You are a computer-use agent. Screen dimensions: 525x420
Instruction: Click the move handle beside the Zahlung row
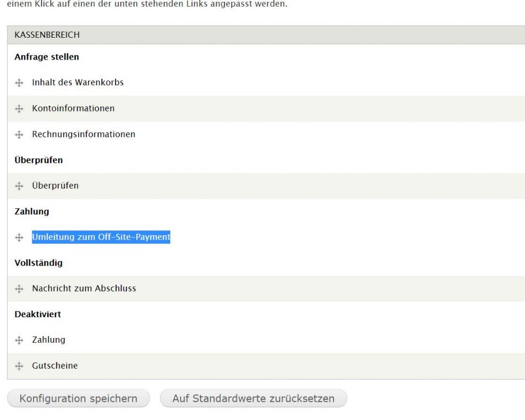19,340
